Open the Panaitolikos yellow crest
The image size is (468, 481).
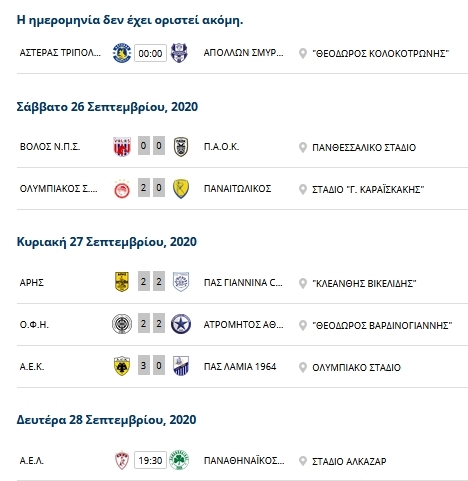(x=181, y=189)
